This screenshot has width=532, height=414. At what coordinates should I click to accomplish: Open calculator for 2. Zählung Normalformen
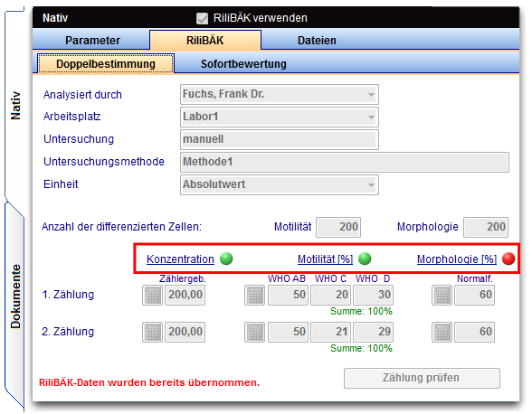click(x=442, y=332)
